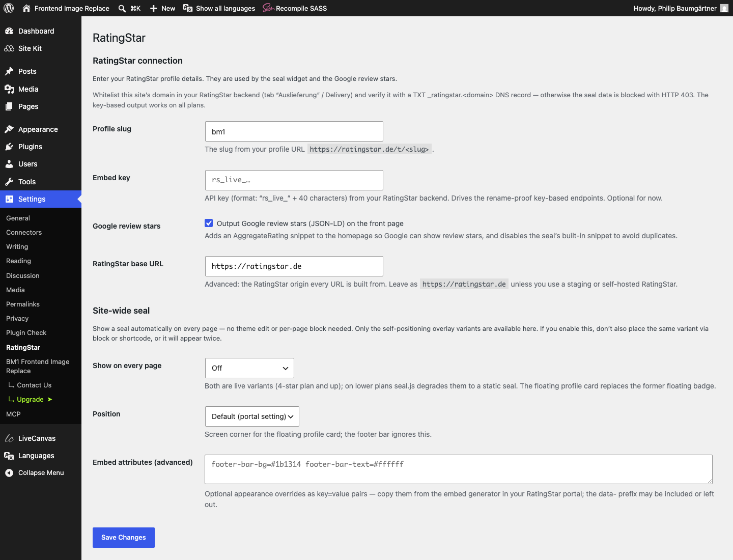Focus the Profile slug input field
The image size is (733, 560).
click(294, 131)
